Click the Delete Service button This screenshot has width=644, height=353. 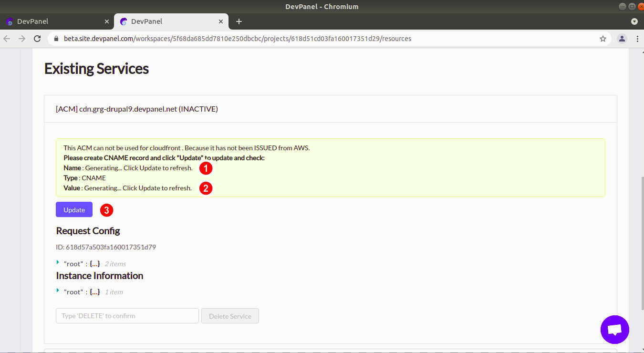(x=230, y=316)
